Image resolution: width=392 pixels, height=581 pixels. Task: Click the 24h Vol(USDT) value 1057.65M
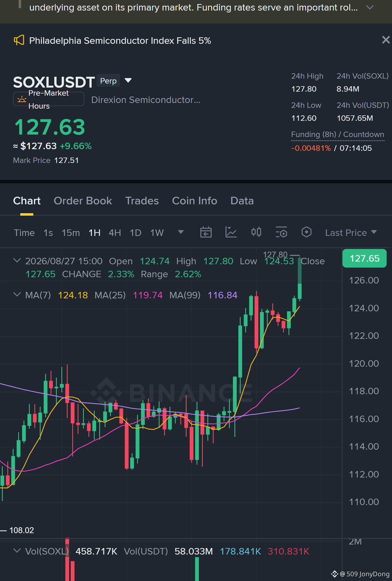click(355, 118)
